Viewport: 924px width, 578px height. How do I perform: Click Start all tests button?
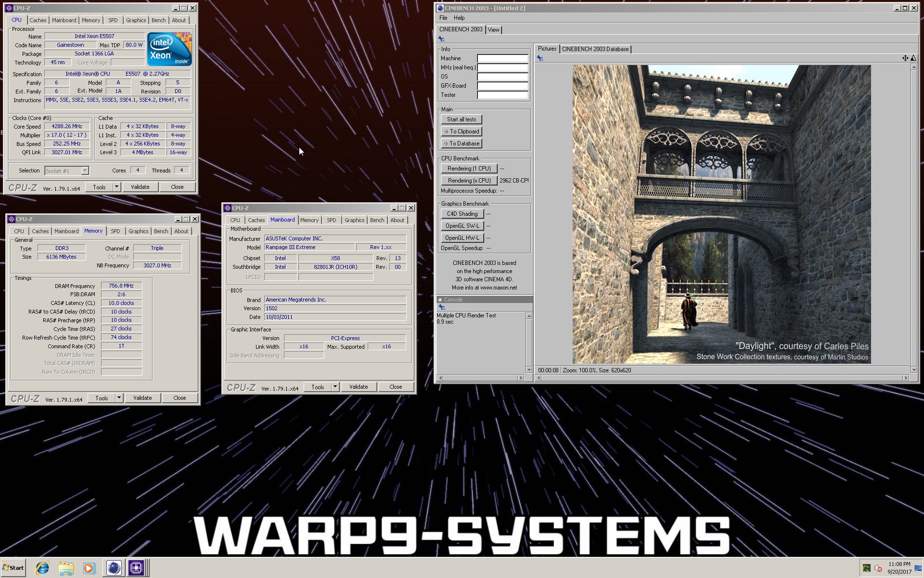(x=462, y=119)
